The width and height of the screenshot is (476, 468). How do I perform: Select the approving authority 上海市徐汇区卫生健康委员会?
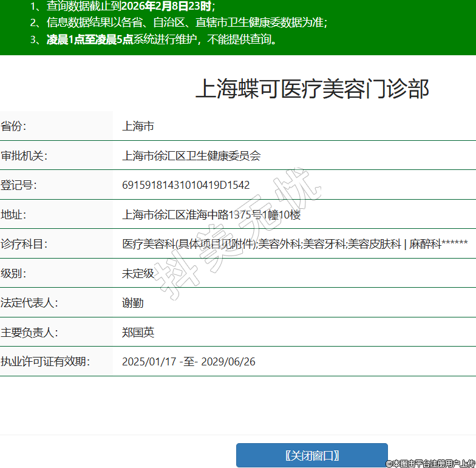click(191, 156)
